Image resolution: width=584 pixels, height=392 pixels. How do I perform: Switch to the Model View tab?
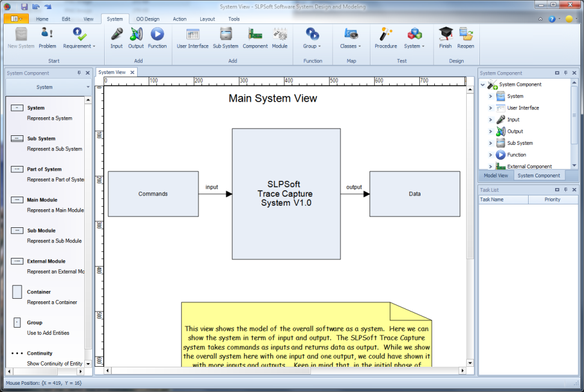[496, 176]
